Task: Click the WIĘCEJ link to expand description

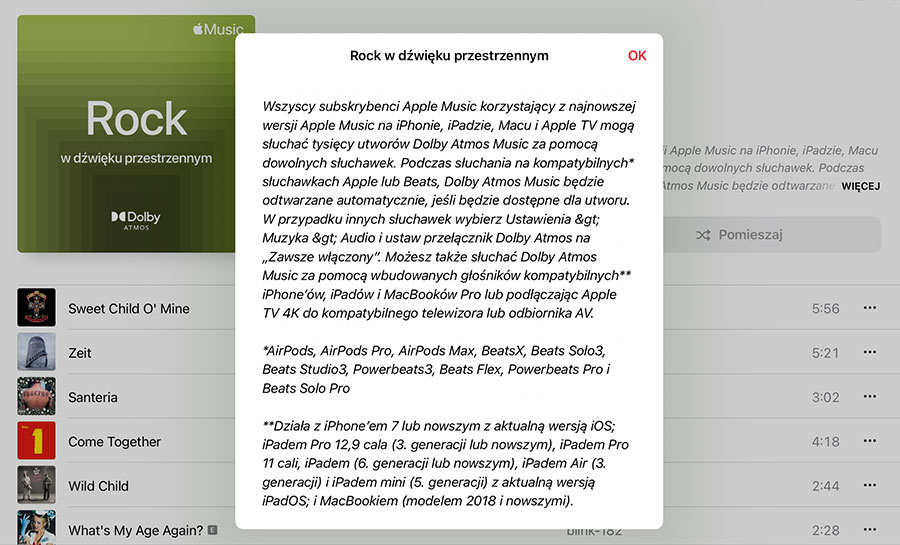Action: 860,187
